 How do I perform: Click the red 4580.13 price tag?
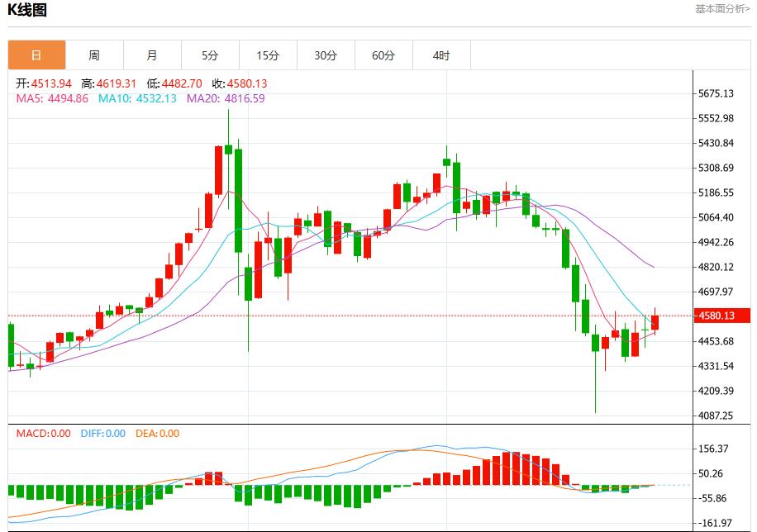point(721,316)
